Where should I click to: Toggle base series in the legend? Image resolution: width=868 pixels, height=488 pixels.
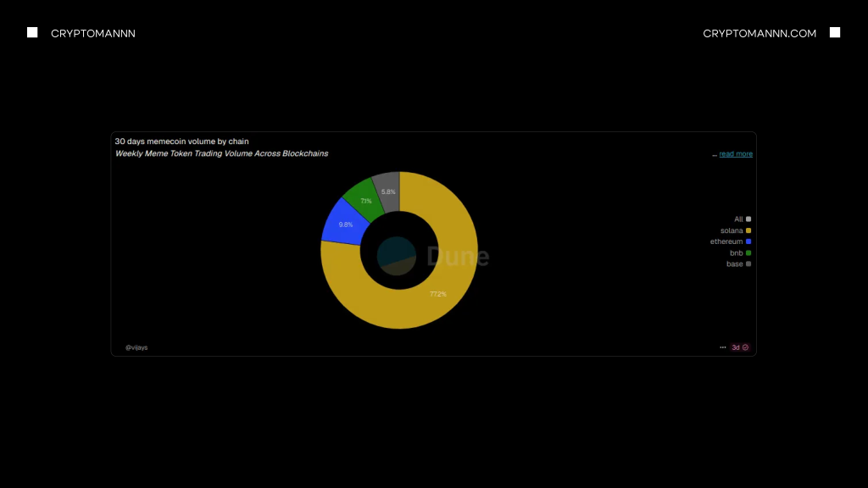[738, 263]
